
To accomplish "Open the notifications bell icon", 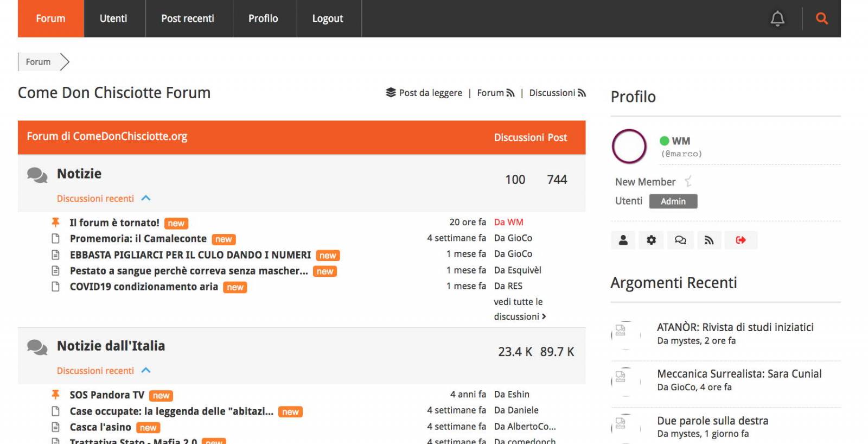I will point(777,18).
